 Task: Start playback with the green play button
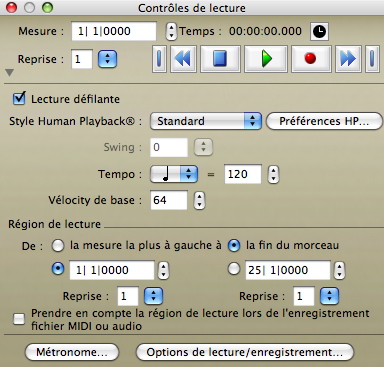coord(266,59)
